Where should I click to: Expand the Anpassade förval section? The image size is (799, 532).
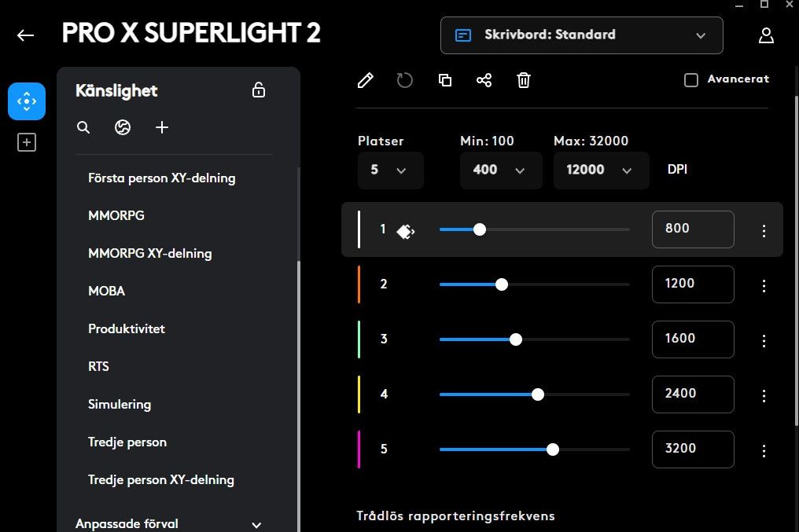tap(168, 524)
